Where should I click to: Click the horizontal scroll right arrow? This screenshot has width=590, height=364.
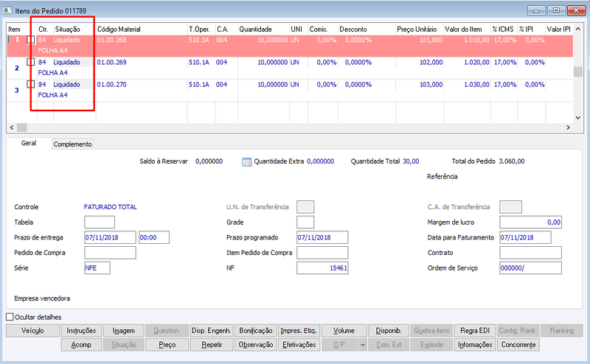(568, 127)
